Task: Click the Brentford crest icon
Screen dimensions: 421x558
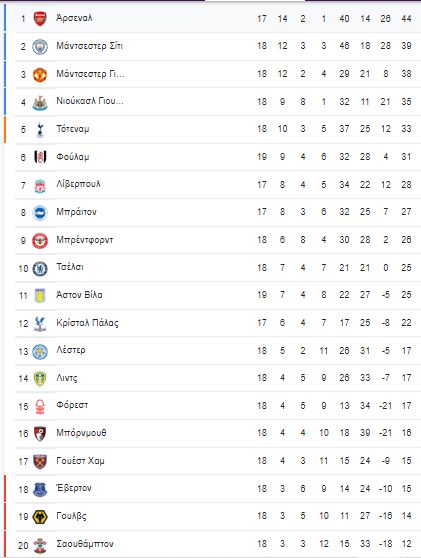Action: [x=40, y=241]
